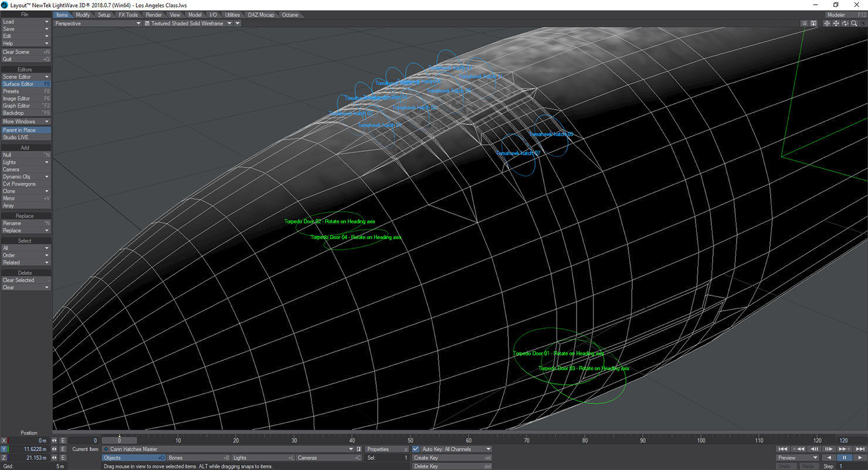Open the Preview dropdown
Viewport: 868px width, 470px height.
point(798,458)
